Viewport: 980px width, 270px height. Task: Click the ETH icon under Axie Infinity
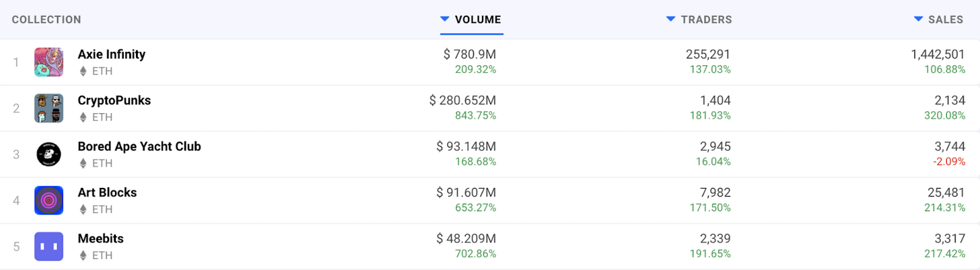coord(83,71)
